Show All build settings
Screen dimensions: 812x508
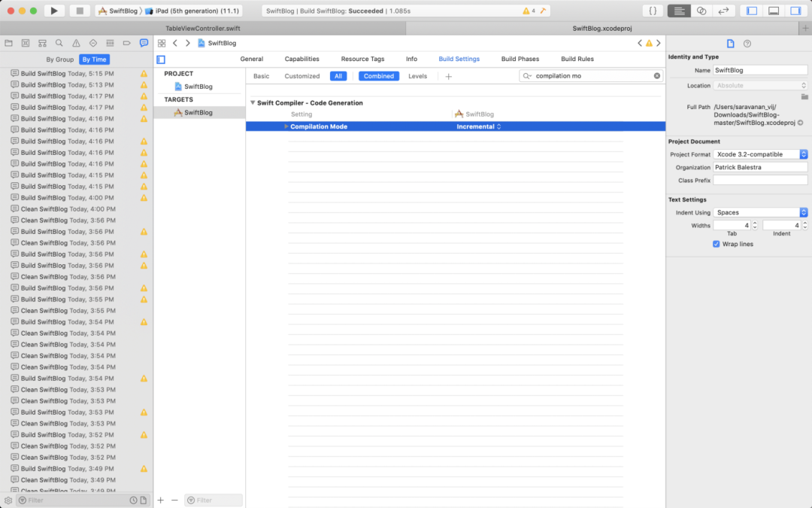338,76
